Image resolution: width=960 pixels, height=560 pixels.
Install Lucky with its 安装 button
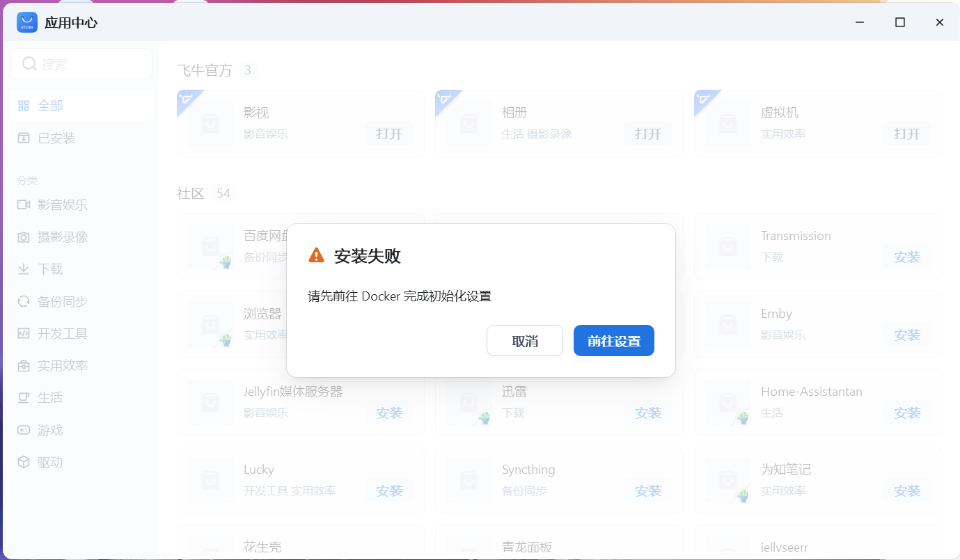click(389, 490)
